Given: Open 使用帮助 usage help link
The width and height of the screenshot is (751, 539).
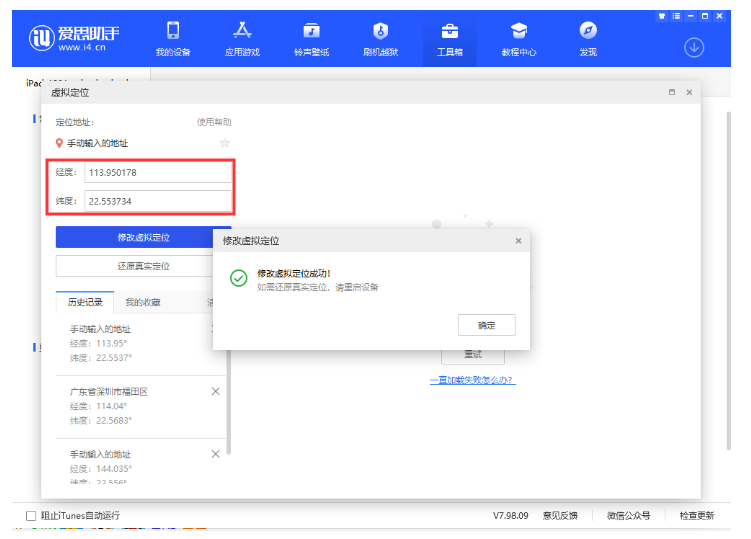Looking at the screenshot, I should pyautogui.click(x=214, y=122).
